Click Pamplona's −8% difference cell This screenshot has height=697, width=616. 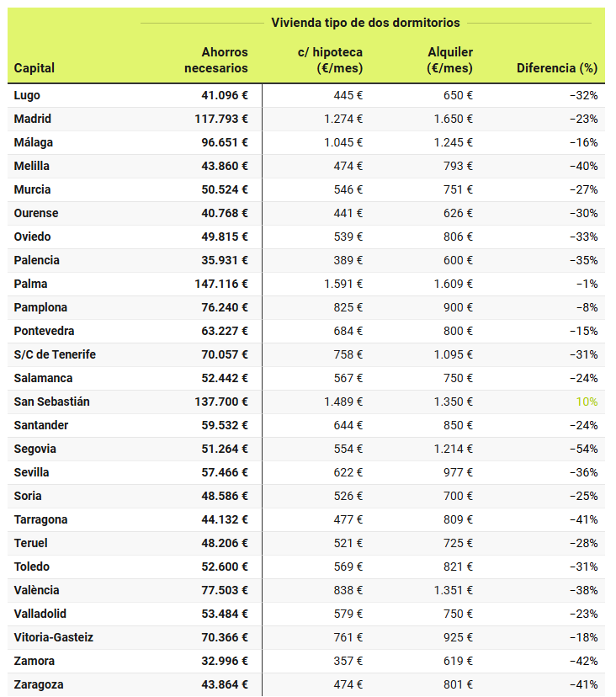pos(587,307)
